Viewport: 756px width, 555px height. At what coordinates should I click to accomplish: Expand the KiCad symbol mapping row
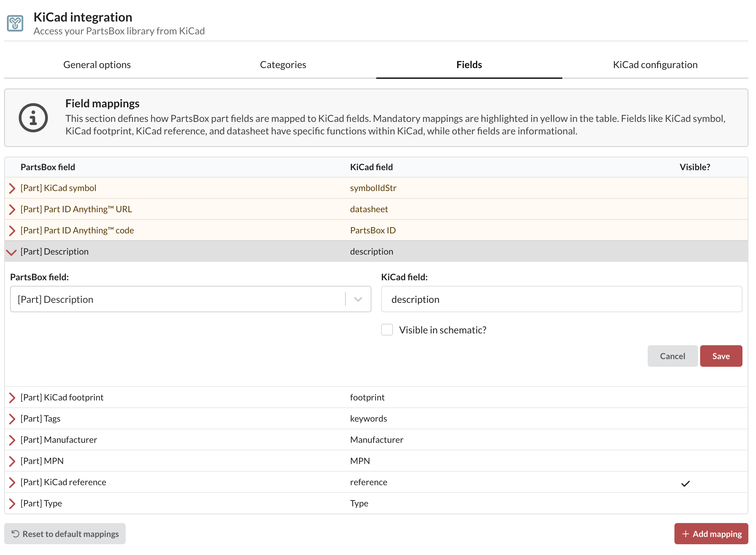tap(12, 188)
